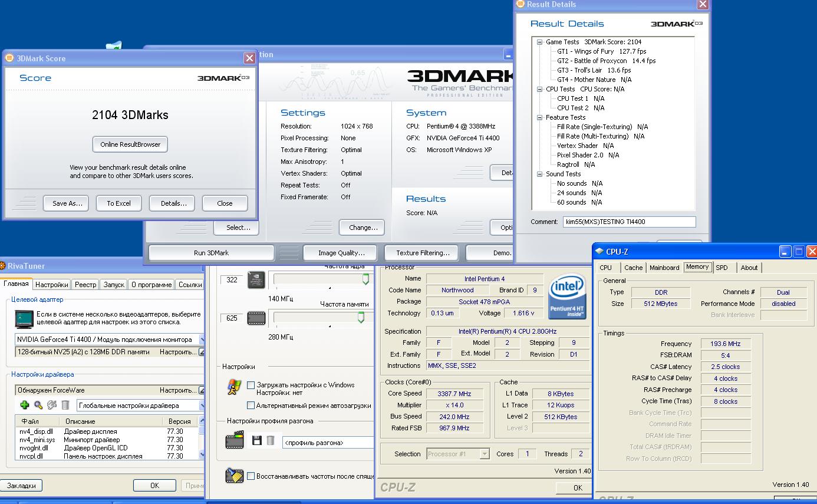This screenshot has height=504, width=817.
Task: Click the Windows startup icon under Настройки
Action: (x=233, y=387)
